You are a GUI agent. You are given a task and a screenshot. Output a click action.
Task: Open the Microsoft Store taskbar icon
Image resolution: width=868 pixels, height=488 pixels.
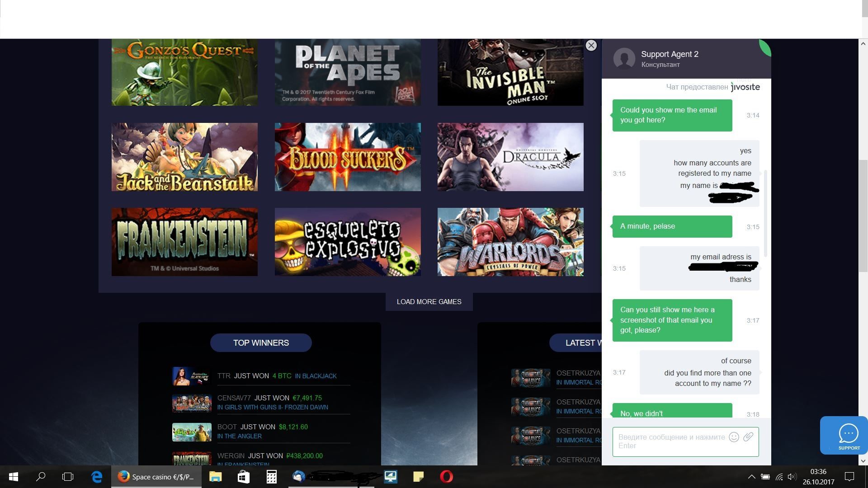pyautogui.click(x=243, y=477)
